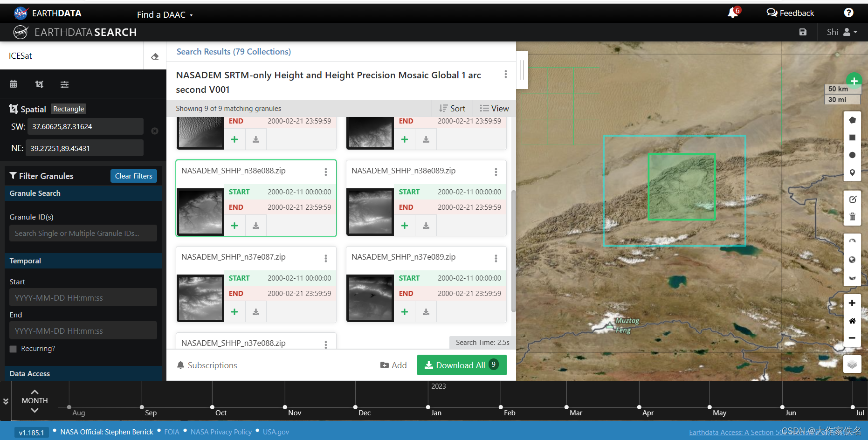Screen dimensions: 868x440
Task: Click the panel resize handle
Action: pos(522,70)
